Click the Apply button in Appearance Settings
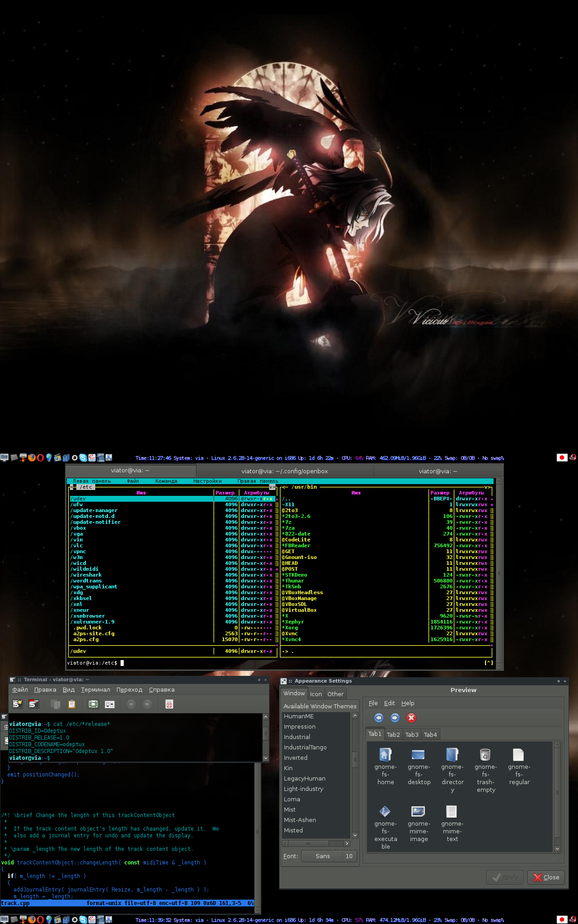The image size is (578, 924). coord(505,877)
